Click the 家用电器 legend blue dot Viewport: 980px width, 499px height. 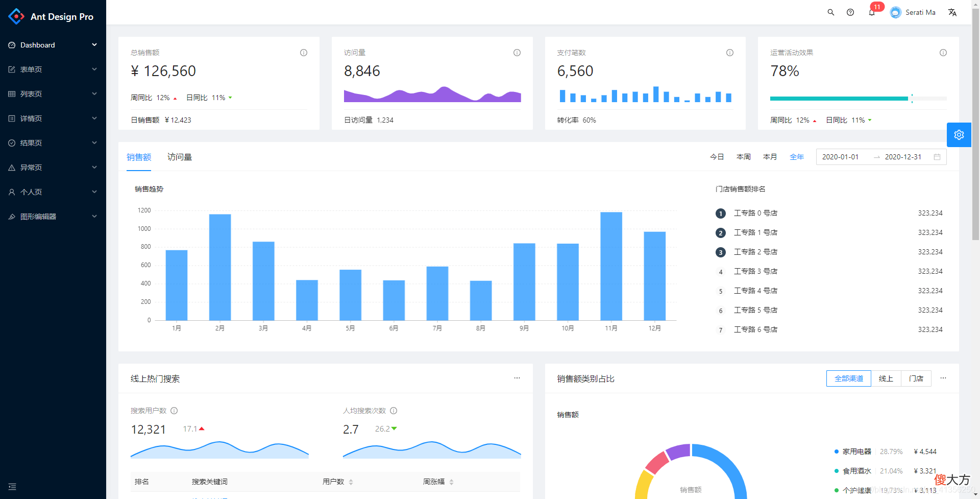[x=837, y=452]
